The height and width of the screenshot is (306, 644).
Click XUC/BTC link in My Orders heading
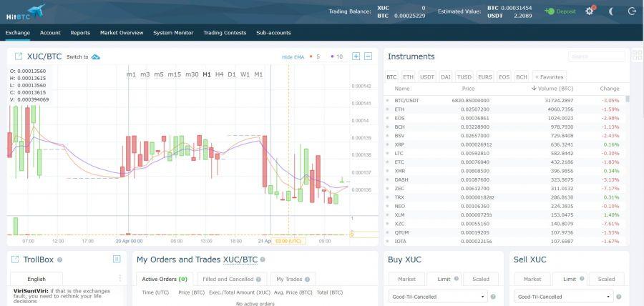click(x=240, y=260)
